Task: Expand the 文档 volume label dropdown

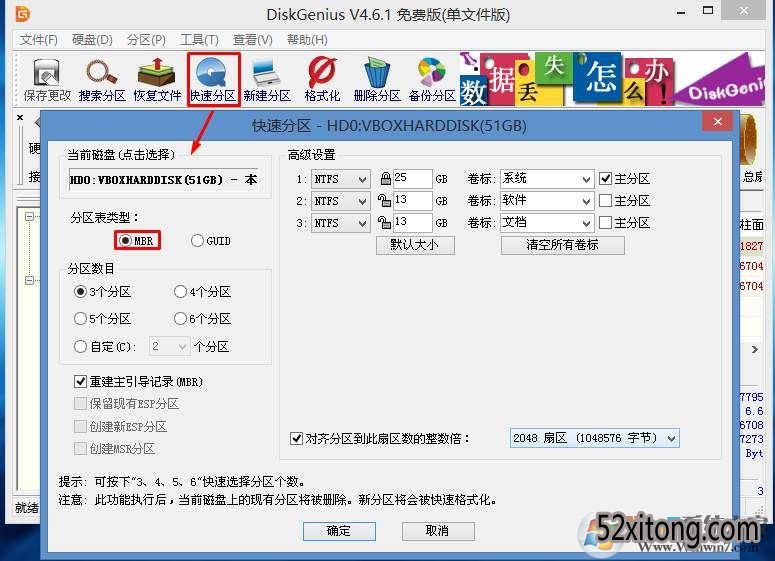Action: (x=586, y=223)
